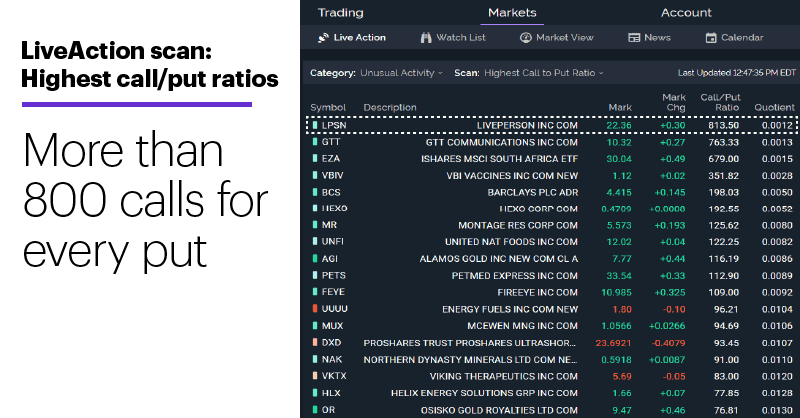Image resolution: width=800 pixels, height=418 pixels.
Task: Click the Market View gauge icon
Action: (x=526, y=38)
